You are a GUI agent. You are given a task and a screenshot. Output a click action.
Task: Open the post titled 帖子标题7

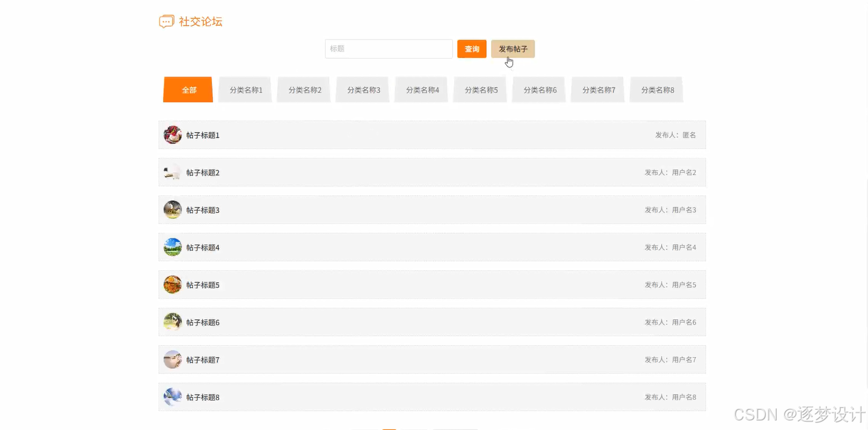(203, 360)
